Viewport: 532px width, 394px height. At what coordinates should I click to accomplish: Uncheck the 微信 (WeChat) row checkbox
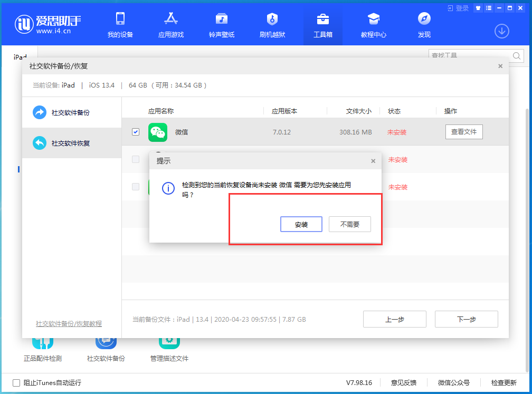coord(135,132)
